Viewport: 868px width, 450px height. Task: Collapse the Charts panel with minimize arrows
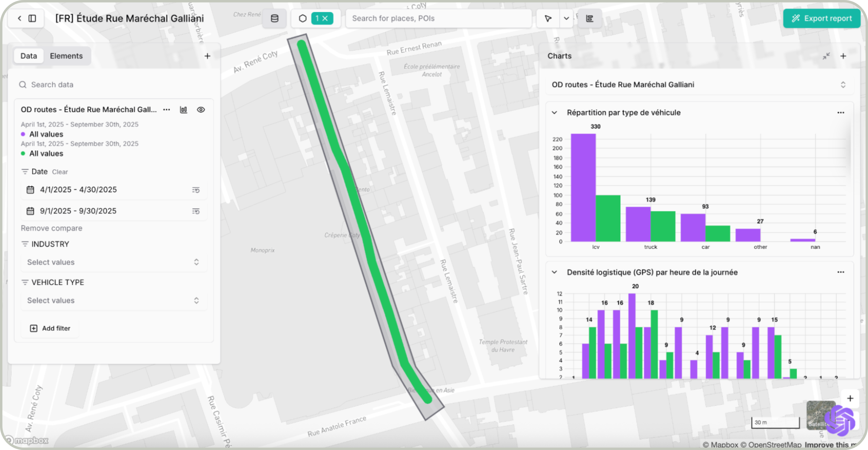[826, 56]
